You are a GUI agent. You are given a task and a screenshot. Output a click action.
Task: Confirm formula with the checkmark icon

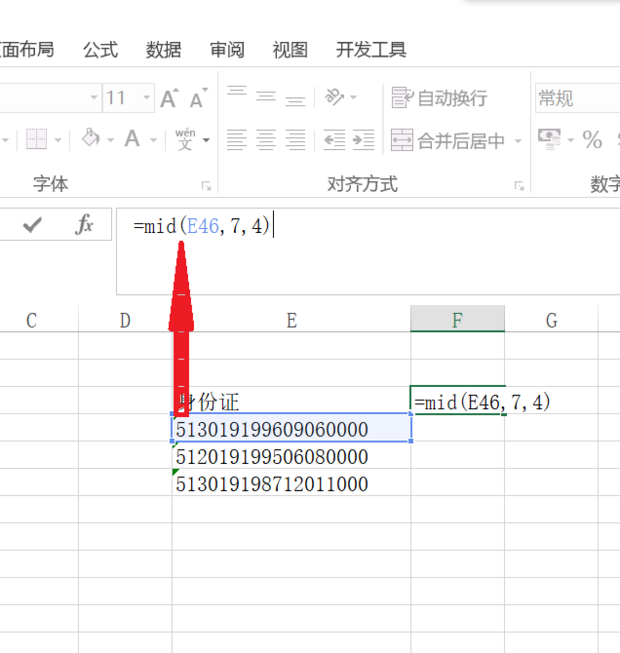click(32, 226)
